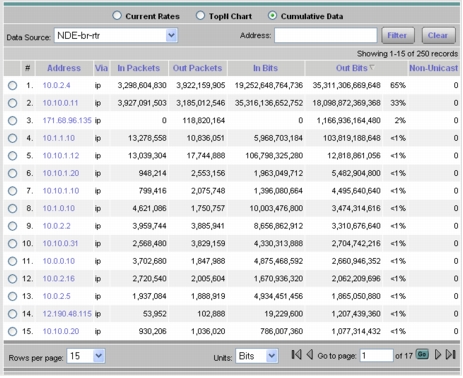Open the 12.190.48.115 address link
The image size is (463, 378).
pos(67,314)
